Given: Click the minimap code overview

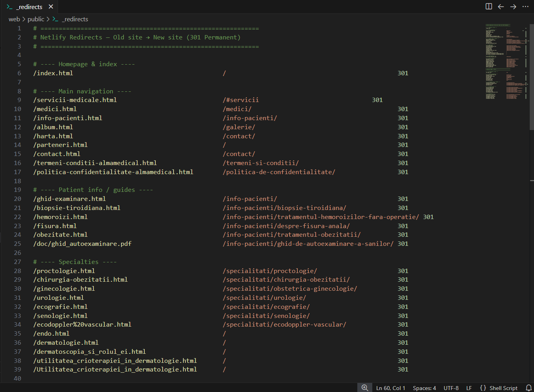Looking at the screenshot, I should tap(506, 61).
